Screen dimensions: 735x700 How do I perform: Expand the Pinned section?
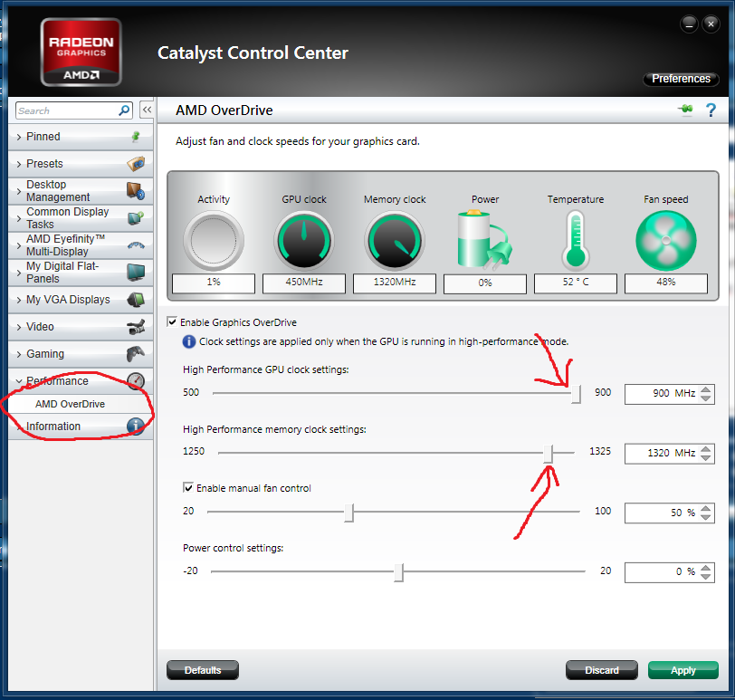pyautogui.click(x=81, y=137)
